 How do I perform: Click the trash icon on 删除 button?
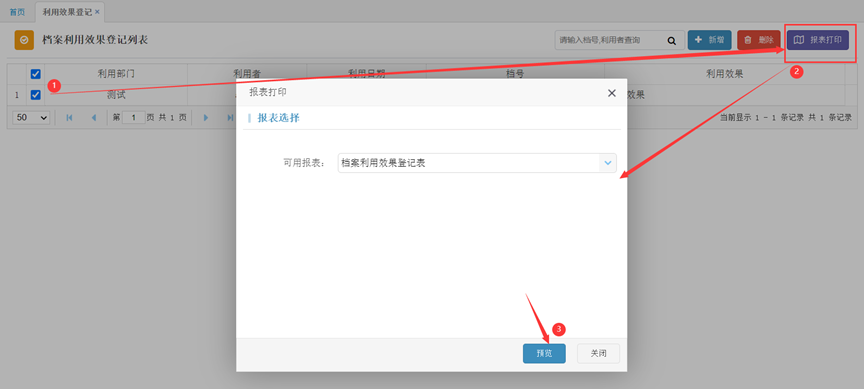(748, 40)
